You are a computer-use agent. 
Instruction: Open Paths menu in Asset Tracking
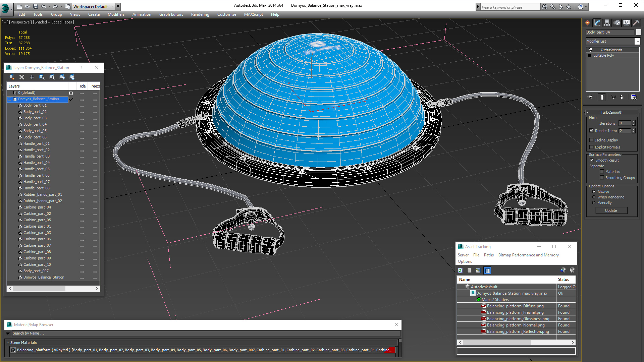pyautogui.click(x=489, y=255)
